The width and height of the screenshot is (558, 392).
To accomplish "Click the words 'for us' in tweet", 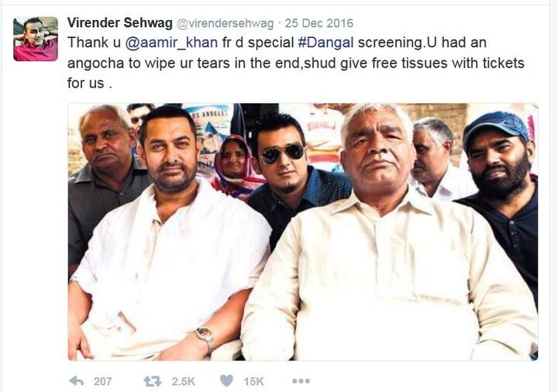I will pos(85,83).
